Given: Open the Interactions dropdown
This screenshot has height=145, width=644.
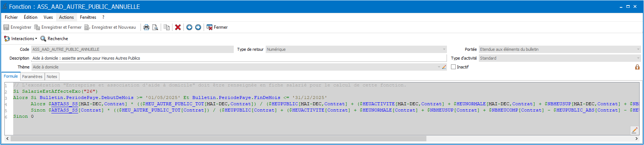Looking at the screenshot, I should point(21,39).
